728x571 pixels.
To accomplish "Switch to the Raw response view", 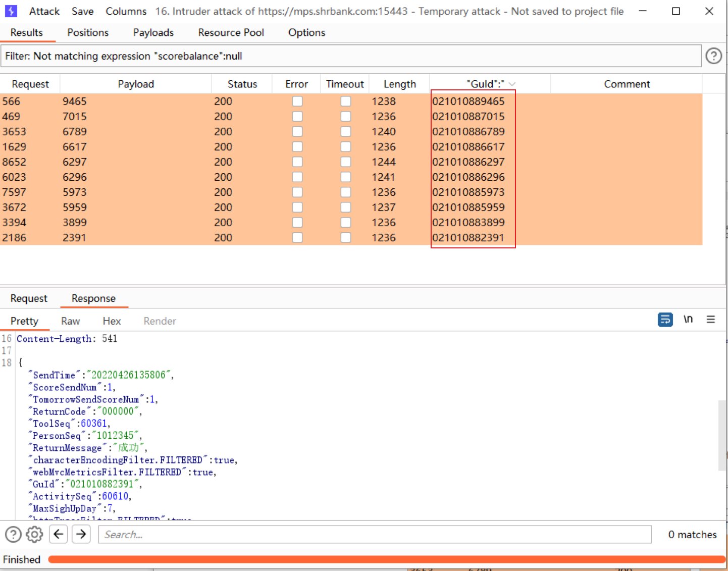I will 70,321.
